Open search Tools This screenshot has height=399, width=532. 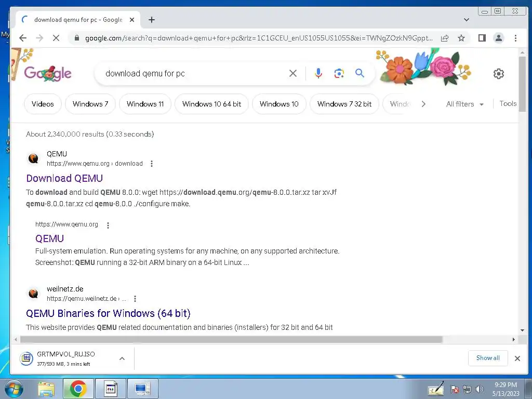[508, 104]
